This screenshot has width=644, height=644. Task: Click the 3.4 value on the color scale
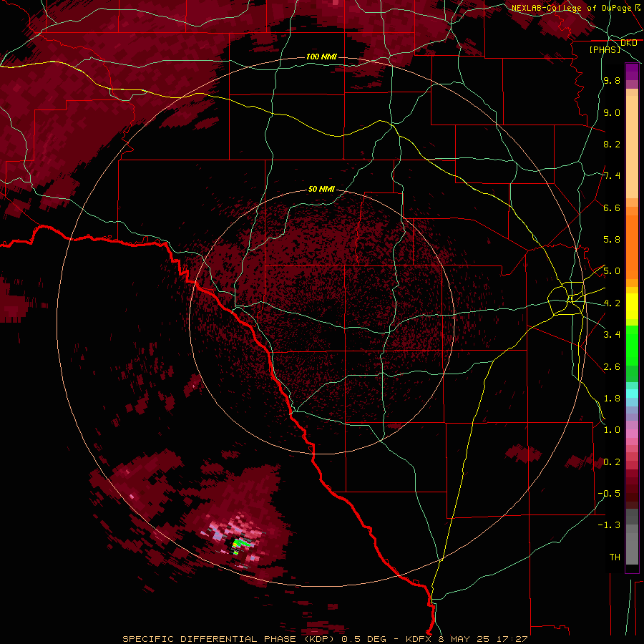[x=612, y=335]
